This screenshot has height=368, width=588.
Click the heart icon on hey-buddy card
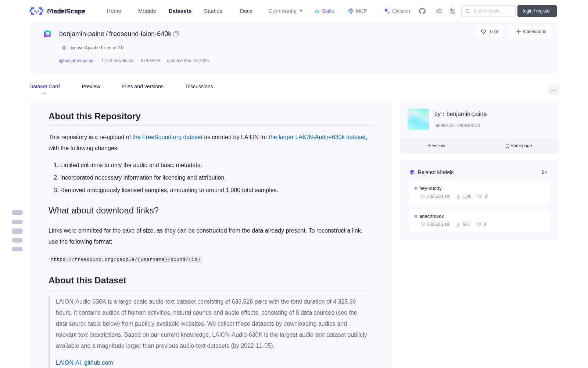click(480, 197)
